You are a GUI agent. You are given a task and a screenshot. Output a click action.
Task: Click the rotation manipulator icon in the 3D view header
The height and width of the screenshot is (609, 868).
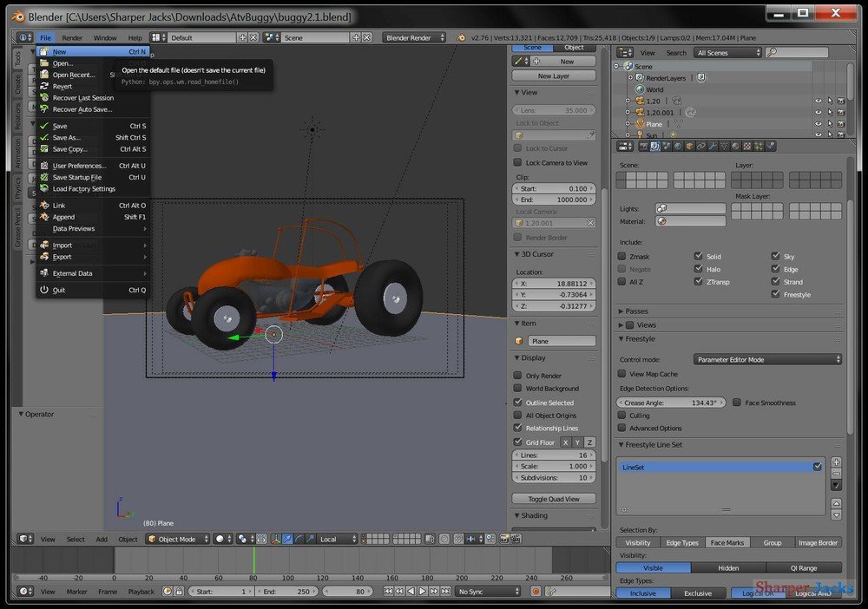click(x=297, y=539)
